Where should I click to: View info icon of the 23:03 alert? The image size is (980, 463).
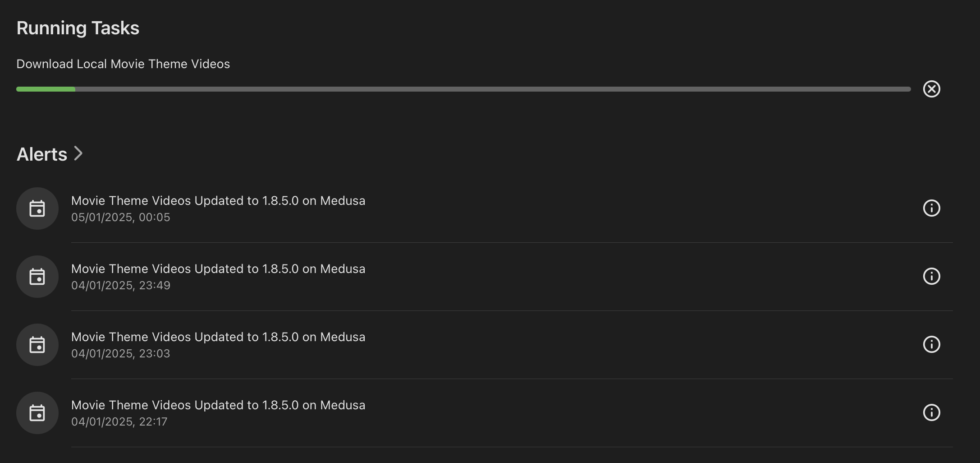click(931, 344)
